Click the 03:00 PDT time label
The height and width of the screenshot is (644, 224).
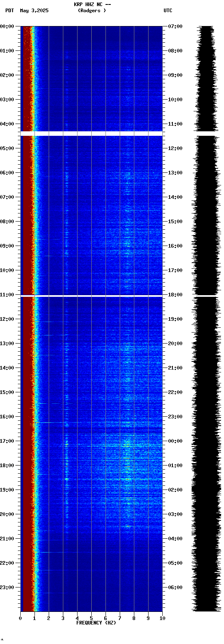7,100
